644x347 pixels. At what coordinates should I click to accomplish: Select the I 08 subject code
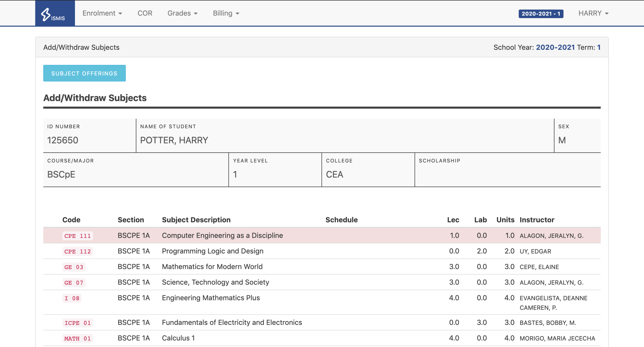(72, 298)
